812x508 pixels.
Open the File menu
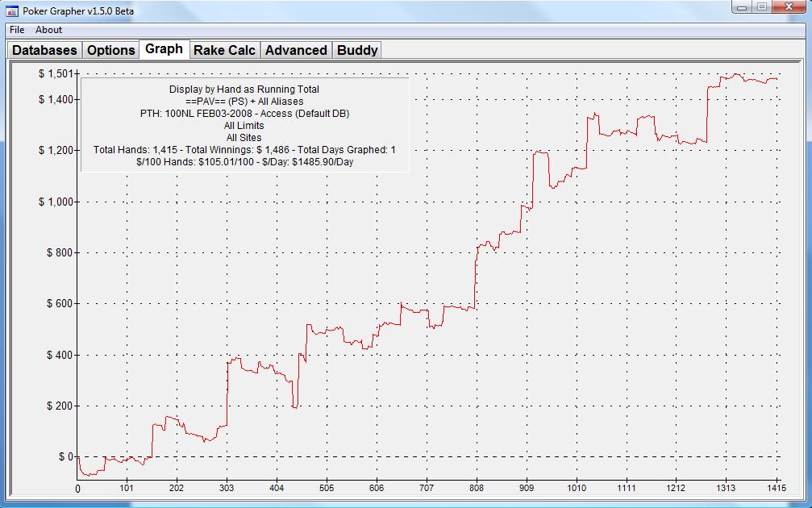pos(17,30)
